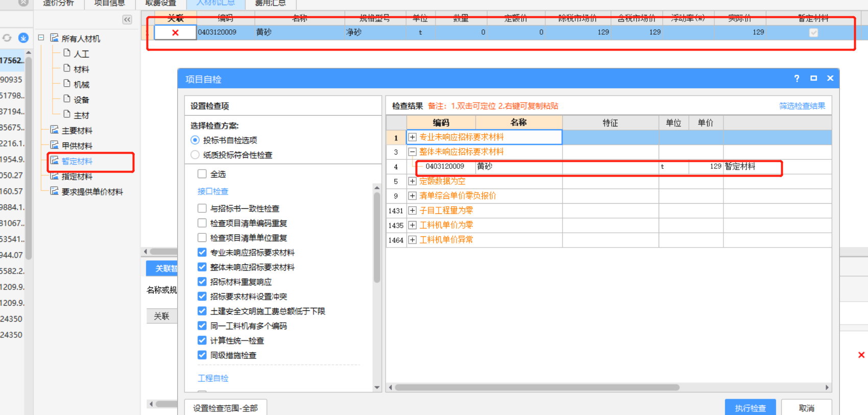Click the red X in 关联 cell
The height and width of the screenshot is (415, 868).
click(x=175, y=33)
